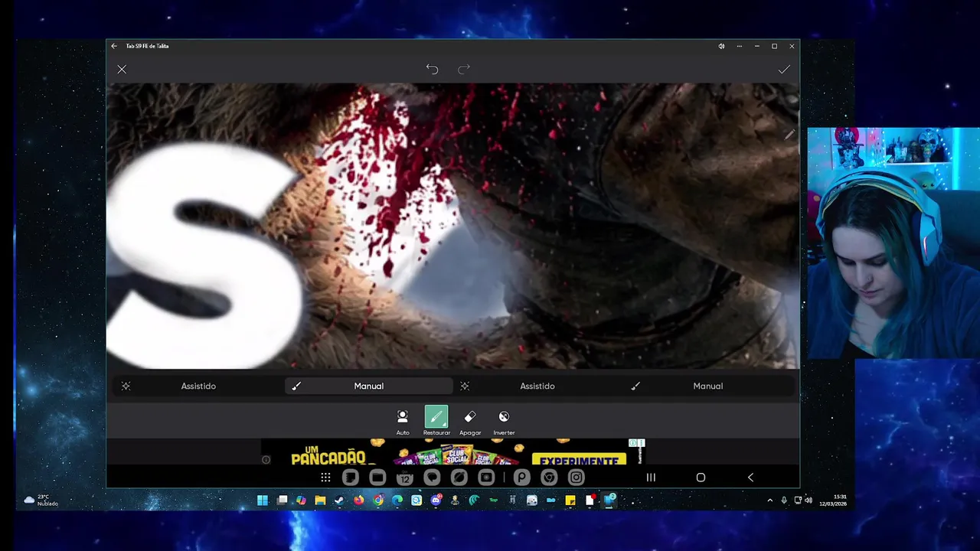Viewport: 980px width, 551px height.
Task: Open the clock showing 15:31
Action: click(833, 500)
